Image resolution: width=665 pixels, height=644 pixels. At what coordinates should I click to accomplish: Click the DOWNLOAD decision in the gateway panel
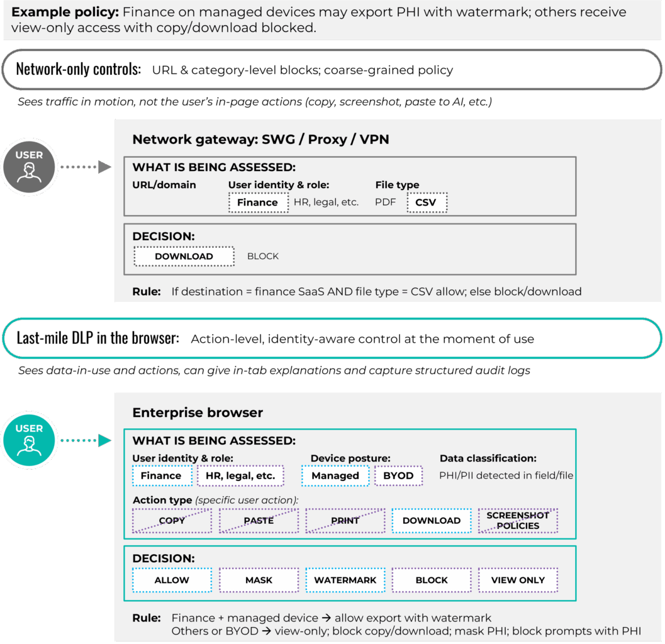click(x=183, y=256)
